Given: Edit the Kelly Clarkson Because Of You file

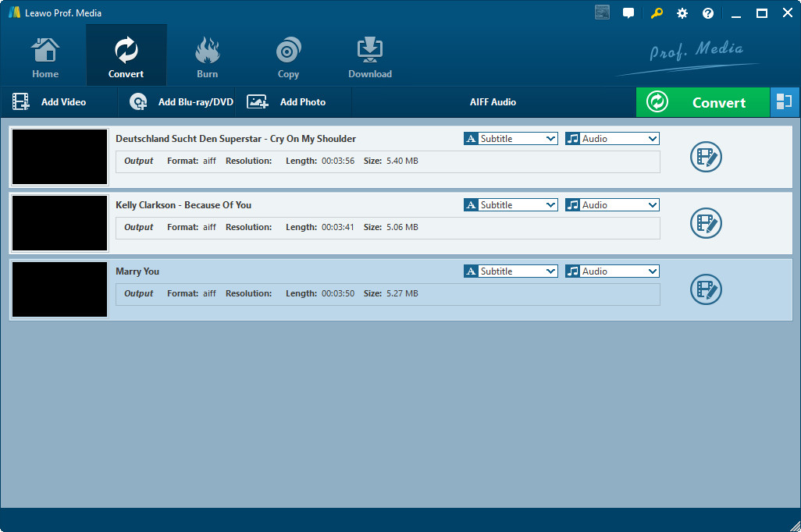Looking at the screenshot, I should 706,223.
